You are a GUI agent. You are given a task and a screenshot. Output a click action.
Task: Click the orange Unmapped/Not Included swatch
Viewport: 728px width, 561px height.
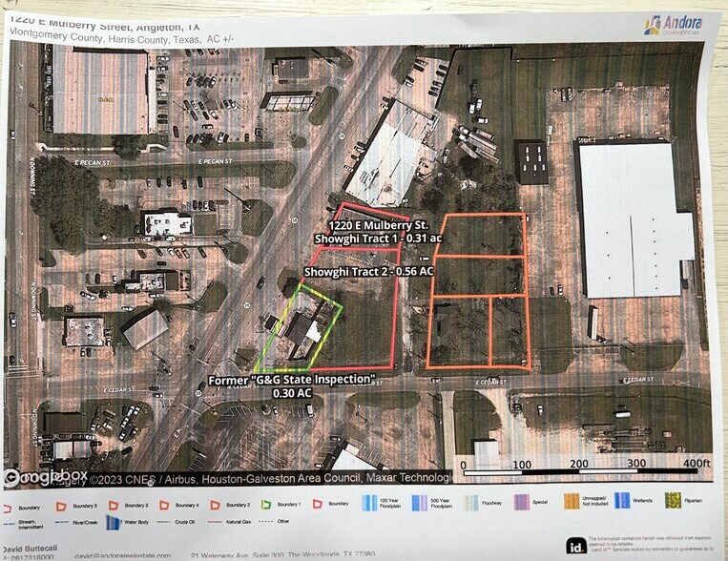[x=572, y=502]
